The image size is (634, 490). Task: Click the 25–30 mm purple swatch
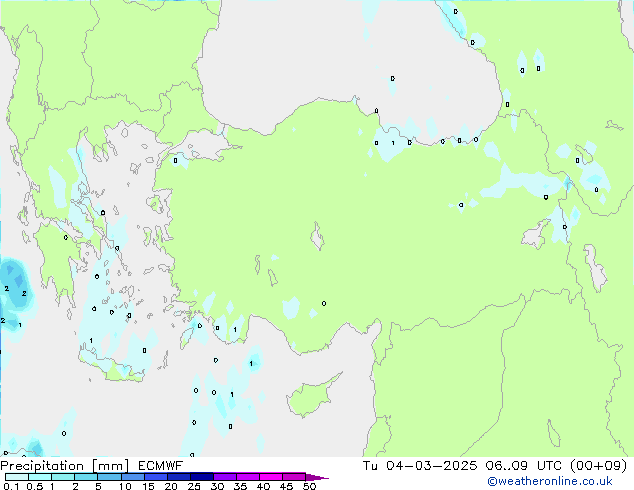click(x=201, y=477)
